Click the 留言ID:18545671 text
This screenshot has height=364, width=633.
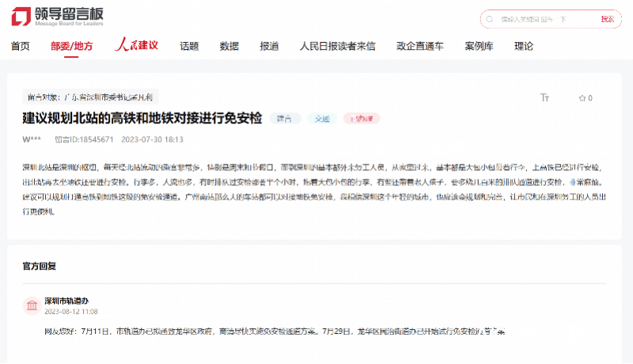point(84,139)
